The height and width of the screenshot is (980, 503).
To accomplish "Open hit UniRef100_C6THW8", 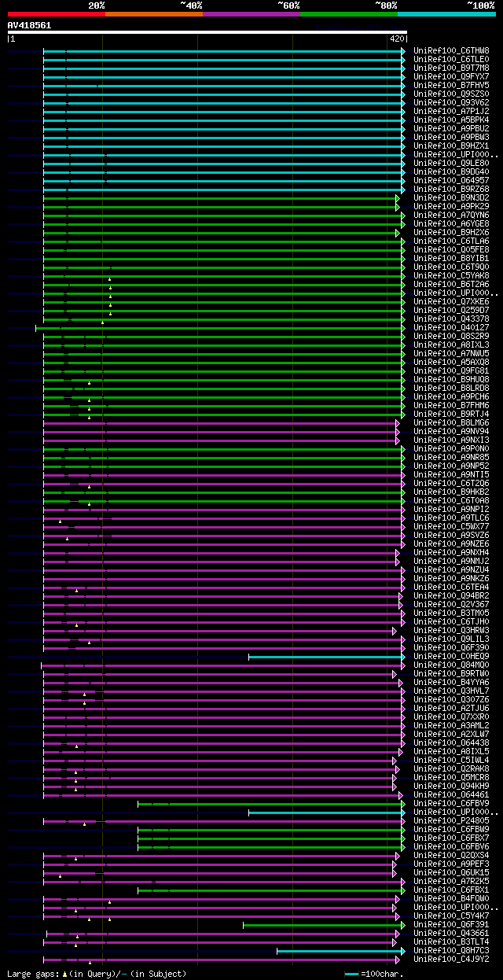I will 451,51.
